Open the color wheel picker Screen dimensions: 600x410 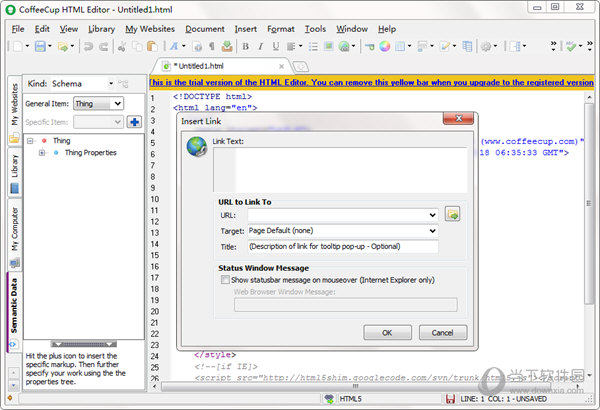pos(385,46)
